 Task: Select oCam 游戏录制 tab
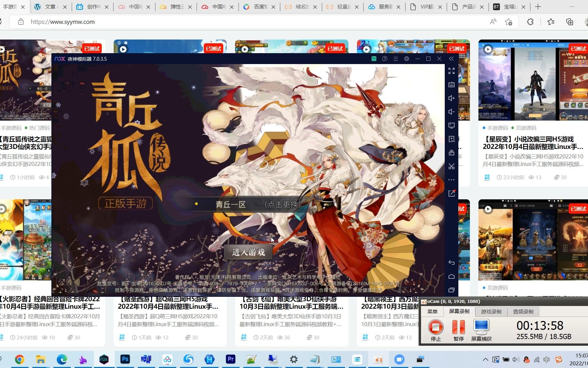491,311
